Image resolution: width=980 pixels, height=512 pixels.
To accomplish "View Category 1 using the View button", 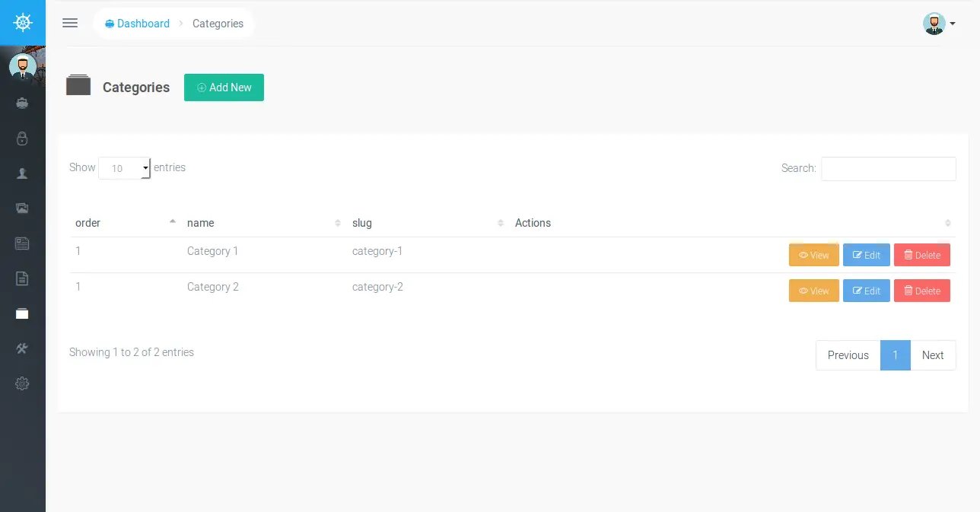I will [x=813, y=256].
